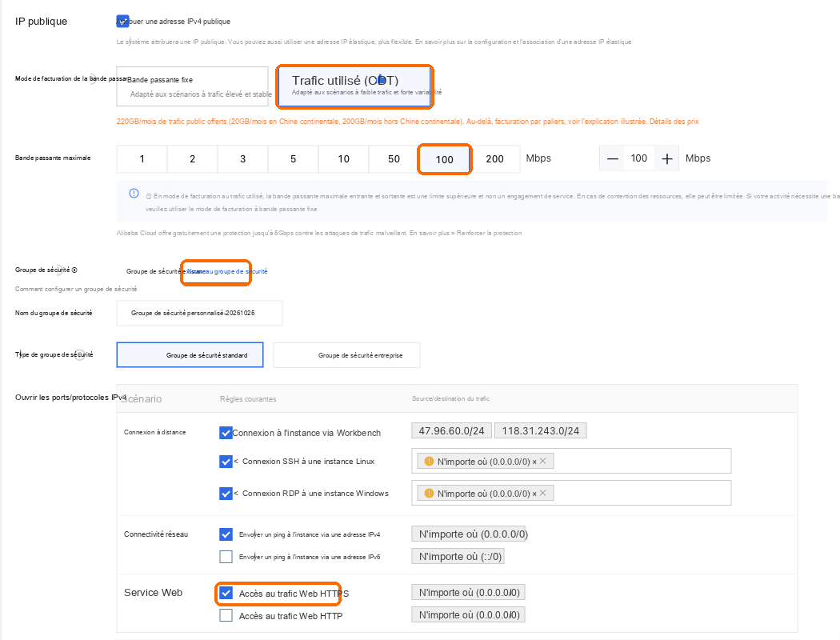The height and width of the screenshot is (640, 840).
Task: Uncheck the IPv4 ping checkbox
Action: pyautogui.click(x=226, y=534)
